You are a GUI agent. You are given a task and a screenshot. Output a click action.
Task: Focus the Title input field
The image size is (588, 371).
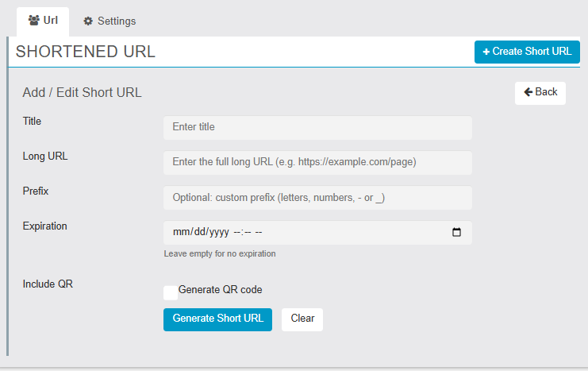coord(317,127)
